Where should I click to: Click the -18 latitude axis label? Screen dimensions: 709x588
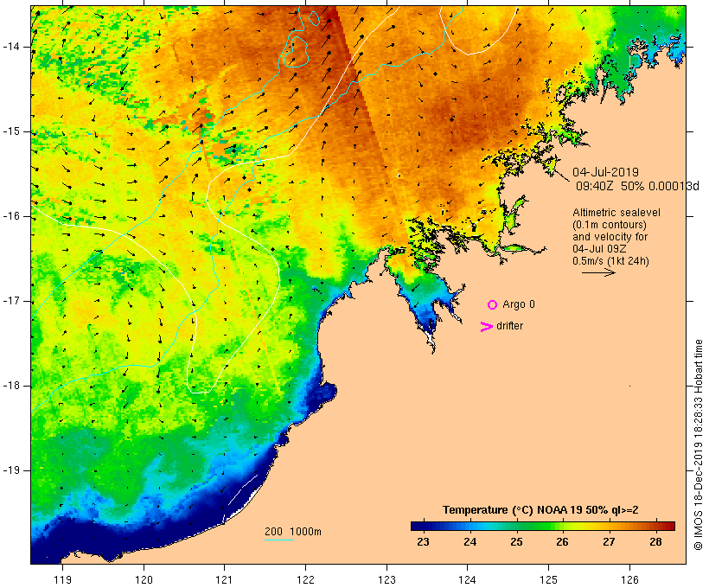10,386
